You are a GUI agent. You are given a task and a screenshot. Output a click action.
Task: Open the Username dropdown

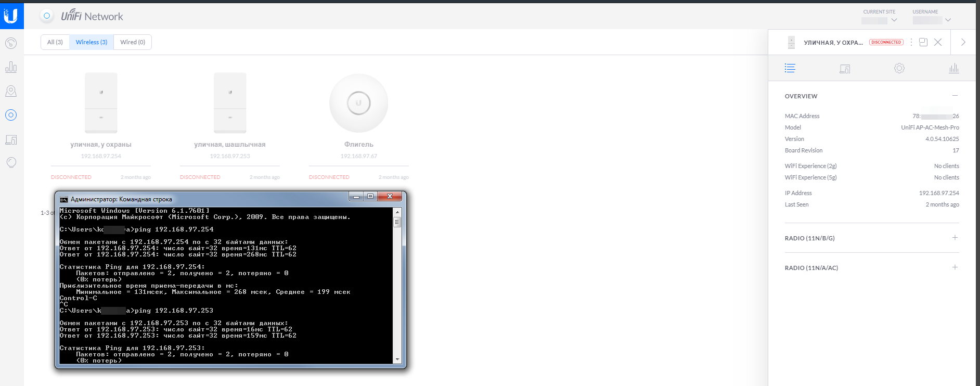coord(932,20)
